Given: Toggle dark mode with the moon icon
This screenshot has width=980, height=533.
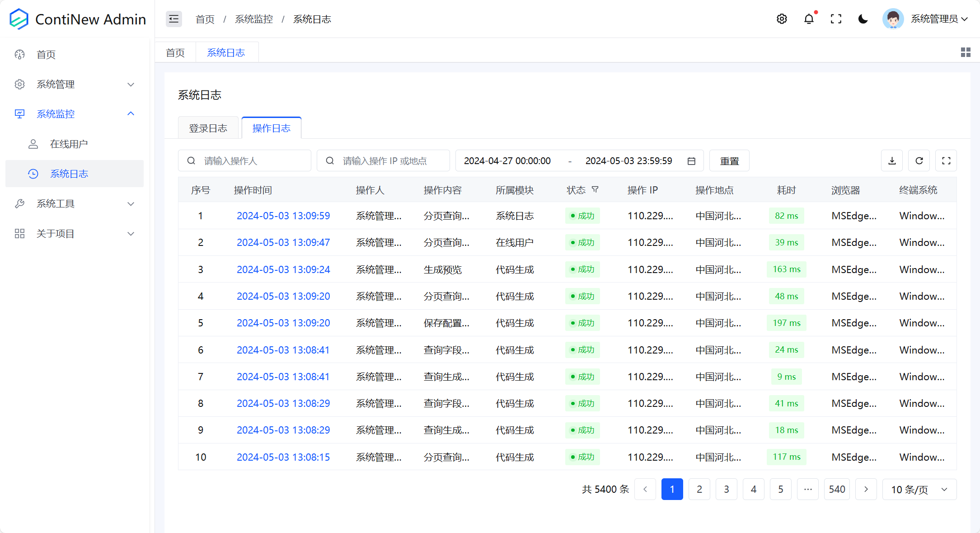Looking at the screenshot, I should point(863,19).
